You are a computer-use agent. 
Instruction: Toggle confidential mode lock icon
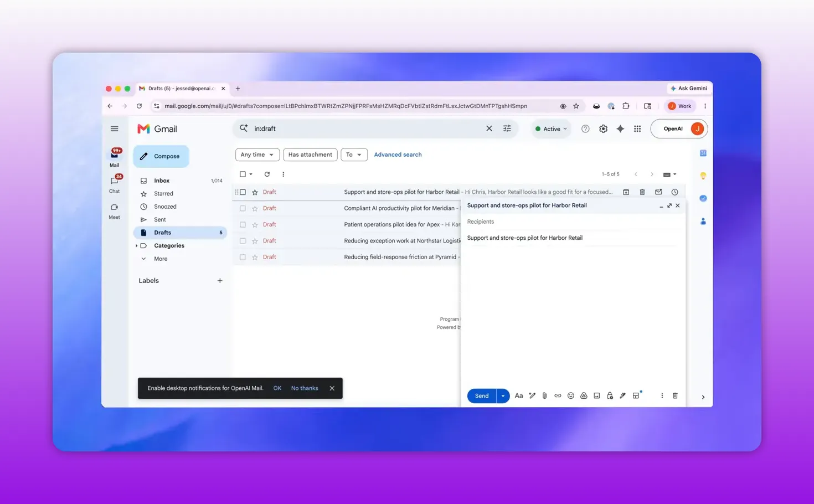pyautogui.click(x=610, y=396)
